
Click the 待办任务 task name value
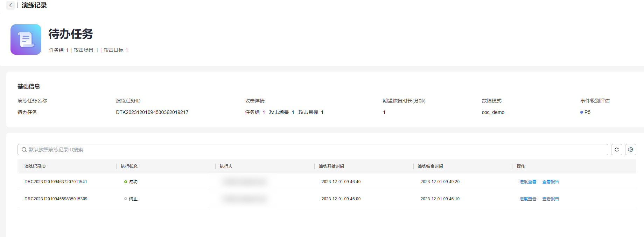(x=27, y=112)
